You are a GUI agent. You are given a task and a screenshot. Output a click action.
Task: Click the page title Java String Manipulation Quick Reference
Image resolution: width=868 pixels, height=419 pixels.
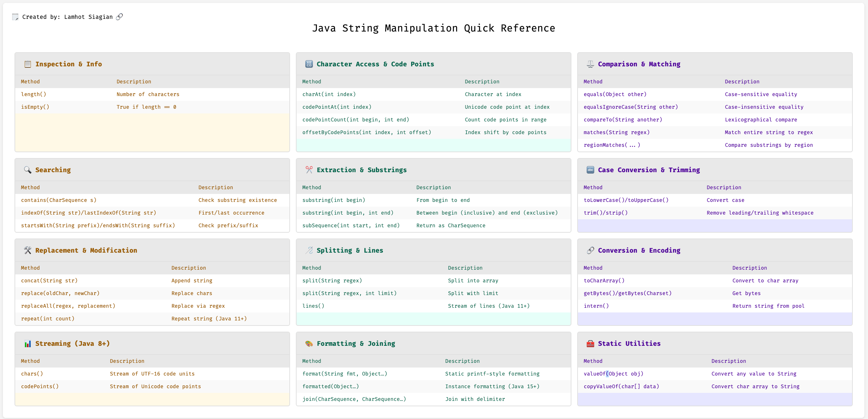click(x=434, y=28)
